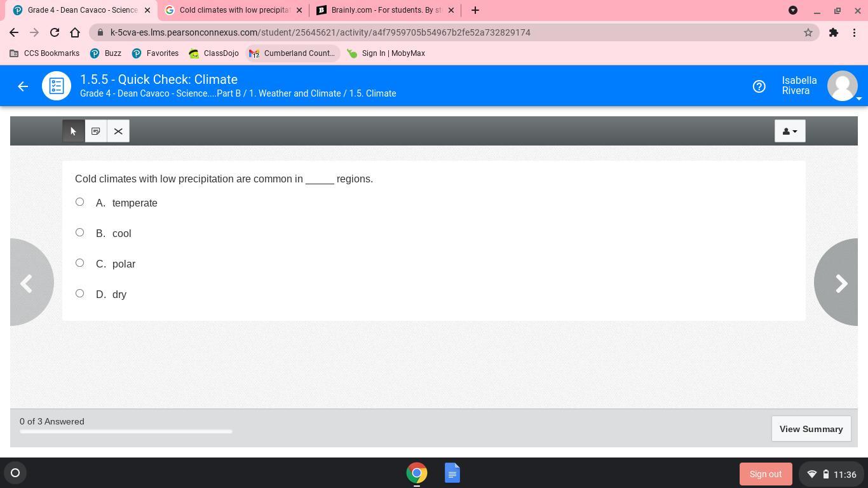Open the Favorites bookmark
Viewport: 868px width, 488px height.
[x=155, y=53]
